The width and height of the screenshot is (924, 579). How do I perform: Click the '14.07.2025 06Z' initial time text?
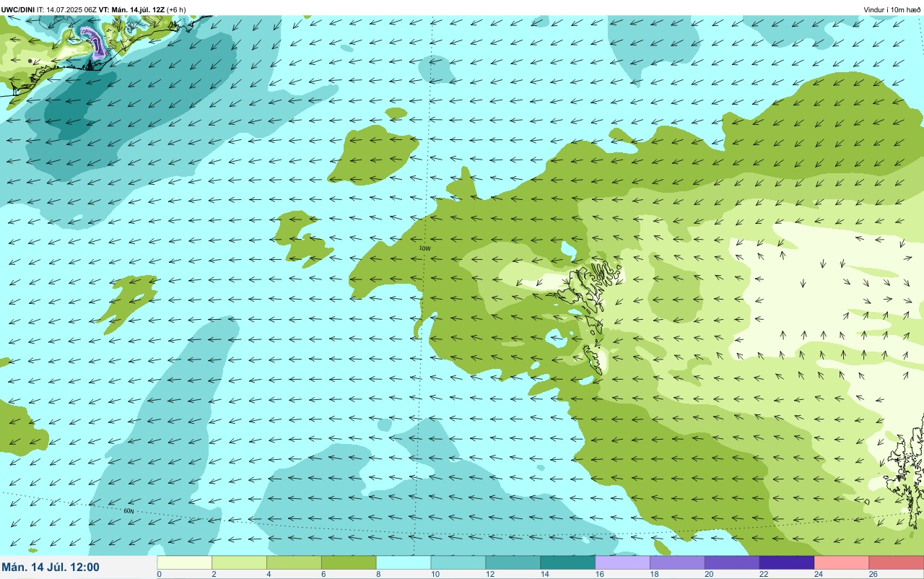(71, 9)
